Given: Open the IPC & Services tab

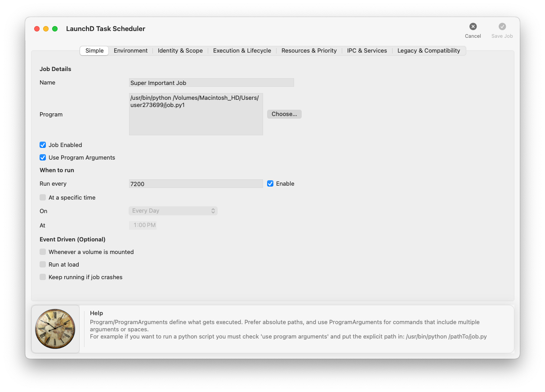Looking at the screenshot, I should [x=366, y=50].
